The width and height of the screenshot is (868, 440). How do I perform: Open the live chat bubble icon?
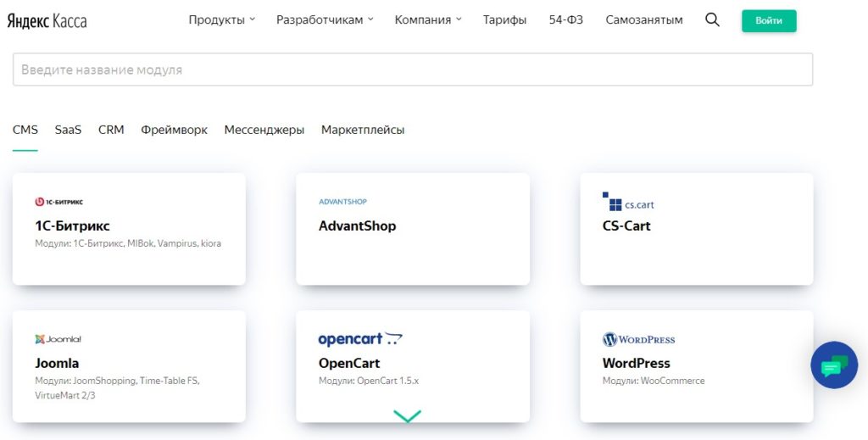point(834,365)
